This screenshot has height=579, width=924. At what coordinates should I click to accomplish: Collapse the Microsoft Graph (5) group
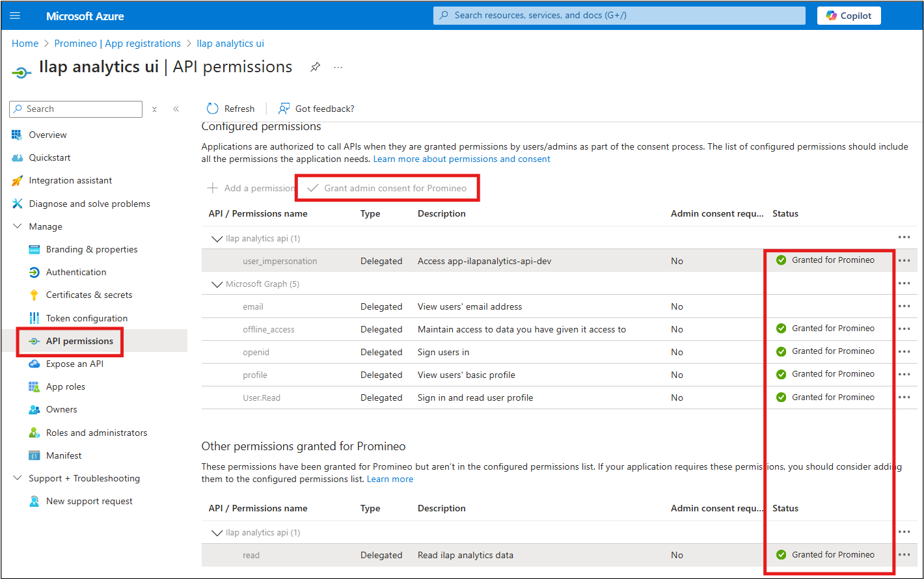point(217,284)
